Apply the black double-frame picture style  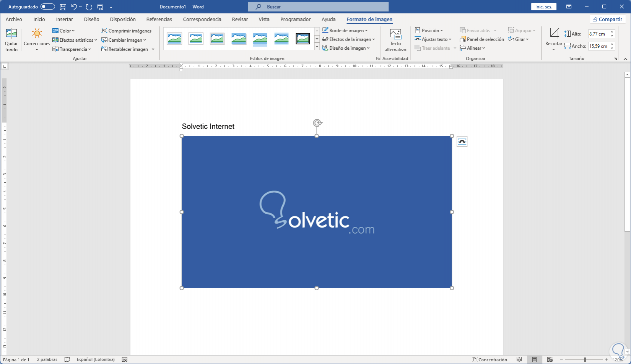pos(303,39)
